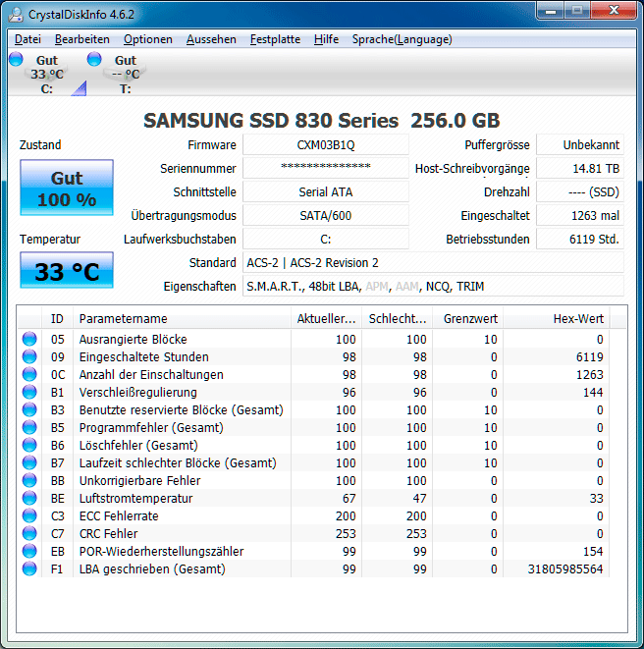This screenshot has height=649, width=644.
Task: Open the Bearbeiten menu
Action: tap(81, 39)
